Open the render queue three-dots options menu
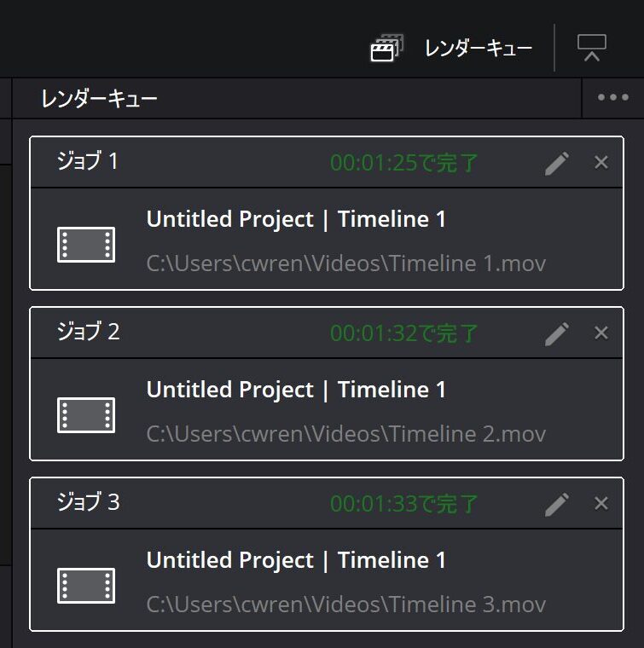The width and height of the screenshot is (644, 648). coord(612,97)
